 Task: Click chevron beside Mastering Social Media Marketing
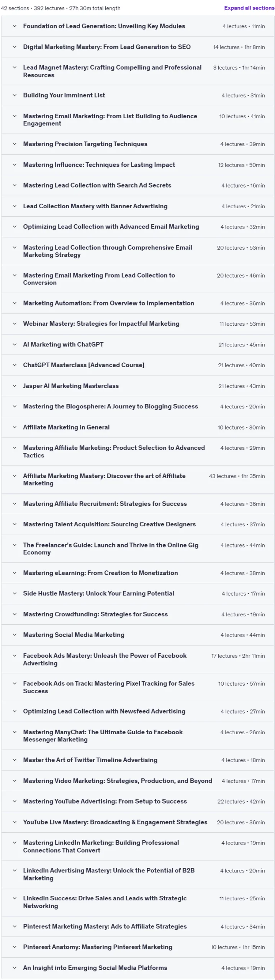15,635
